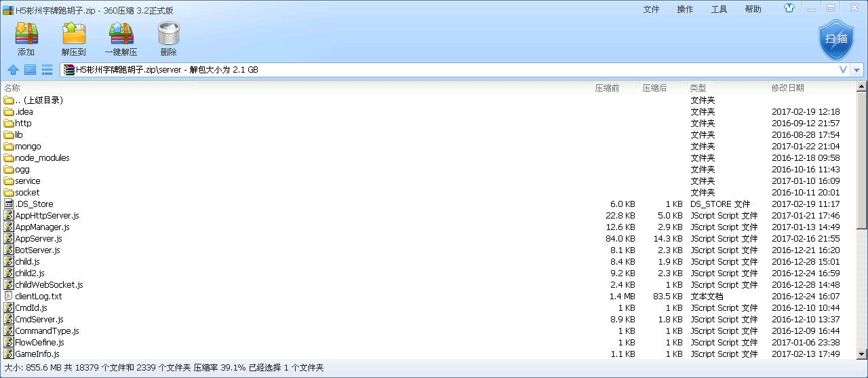Screen dimensions: 868x378
Task: Click the address bar path field
Action: click(x=448, y=70)
